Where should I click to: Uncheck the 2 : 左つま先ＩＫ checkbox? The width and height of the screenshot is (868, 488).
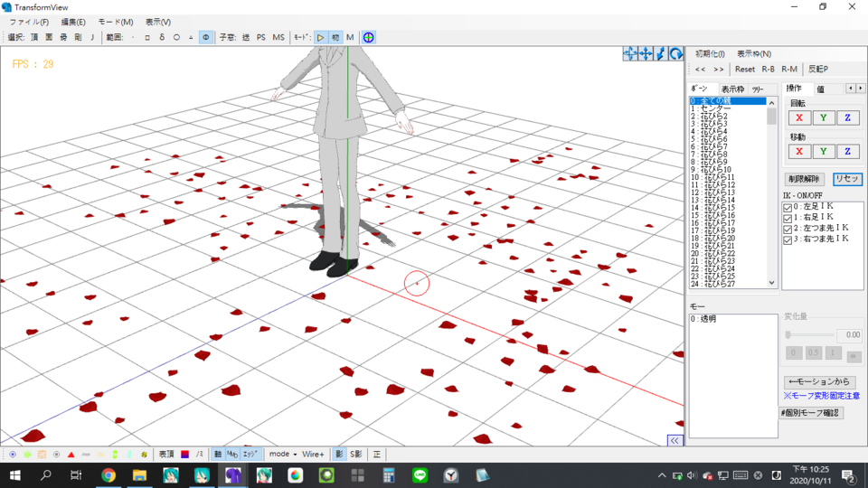[x=788, y=229]
